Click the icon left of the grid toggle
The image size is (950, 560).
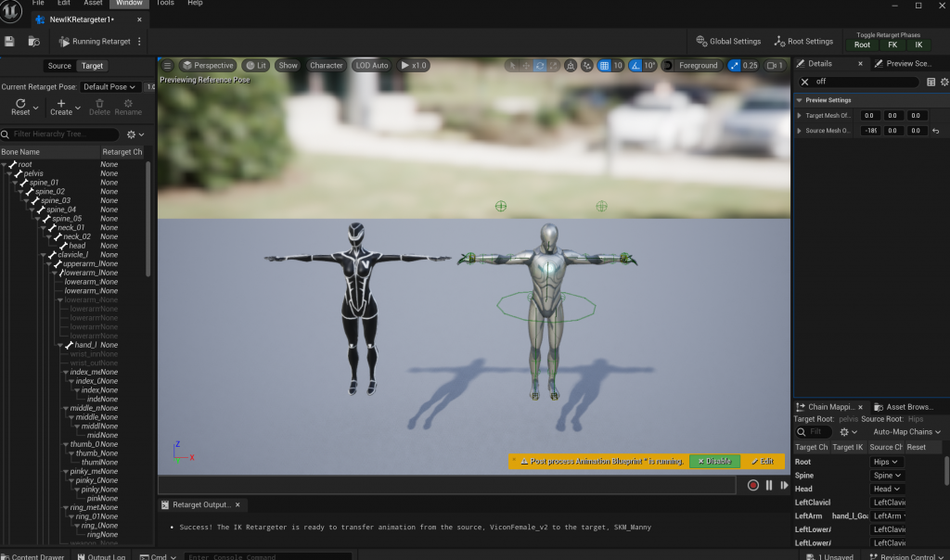pos(586,66)
